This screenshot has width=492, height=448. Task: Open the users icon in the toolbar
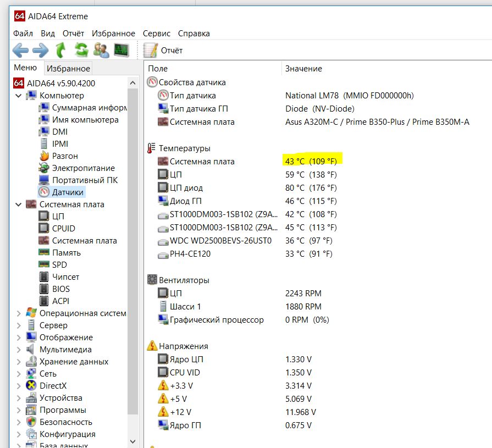[x=101, y=50]
